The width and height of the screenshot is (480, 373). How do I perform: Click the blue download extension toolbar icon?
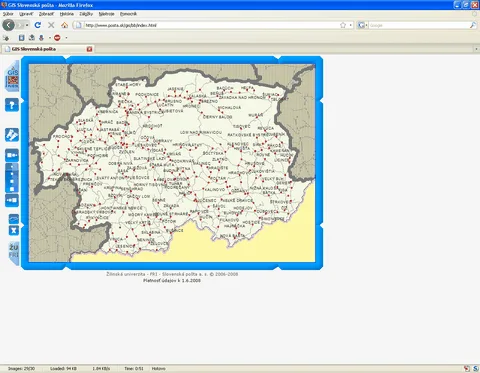[41, 38]
